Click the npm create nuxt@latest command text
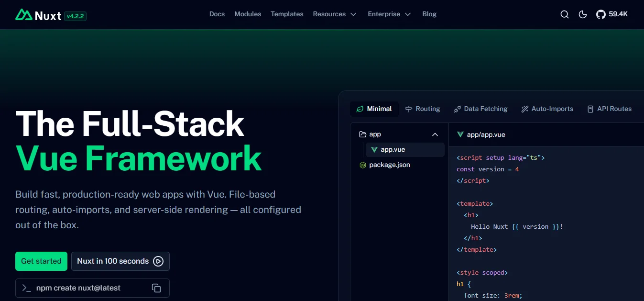The image size is (644, 301). coord(78,288)
